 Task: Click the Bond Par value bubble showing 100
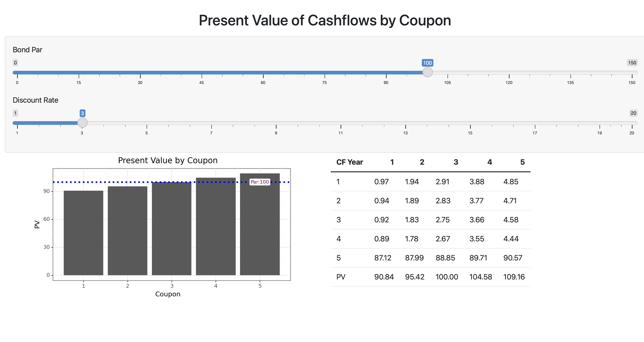[x=428, y=63]
